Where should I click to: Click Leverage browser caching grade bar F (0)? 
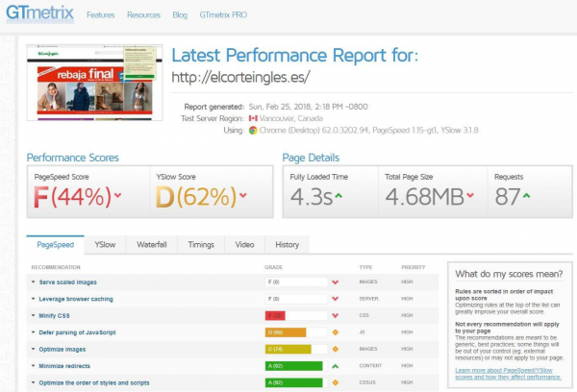[x=296, y=299]
